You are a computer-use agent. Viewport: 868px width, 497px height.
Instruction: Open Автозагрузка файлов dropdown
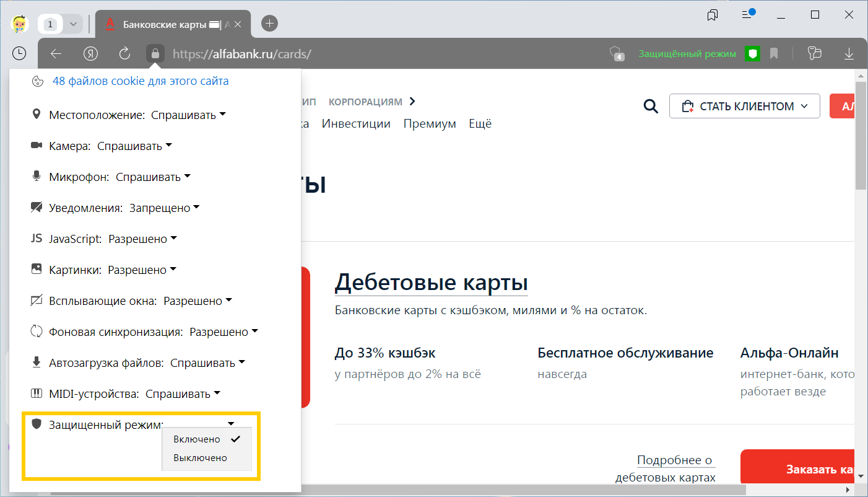[207, 363]
